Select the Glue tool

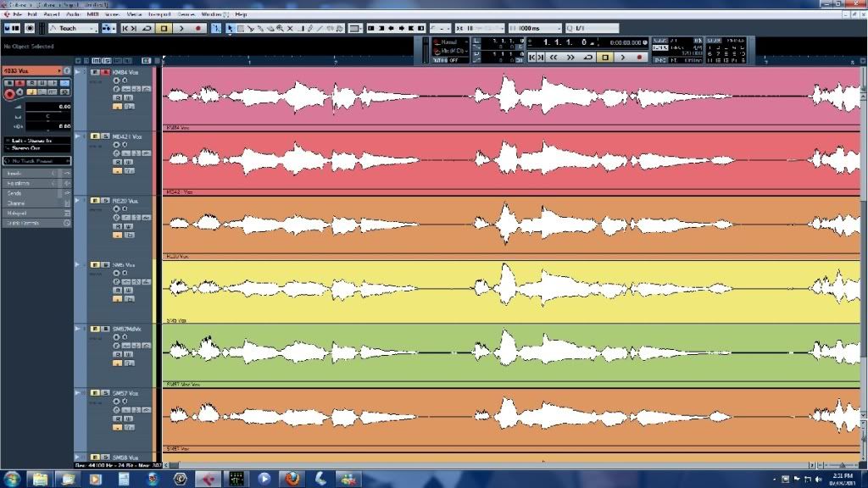click(x=260, y=28)
